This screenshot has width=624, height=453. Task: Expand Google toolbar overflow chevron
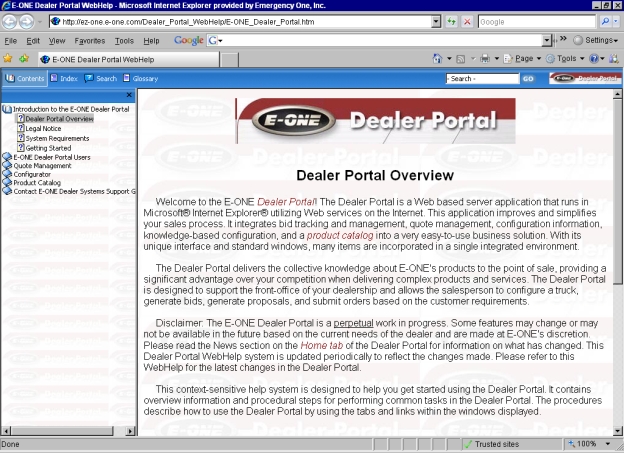pos(563,39)
